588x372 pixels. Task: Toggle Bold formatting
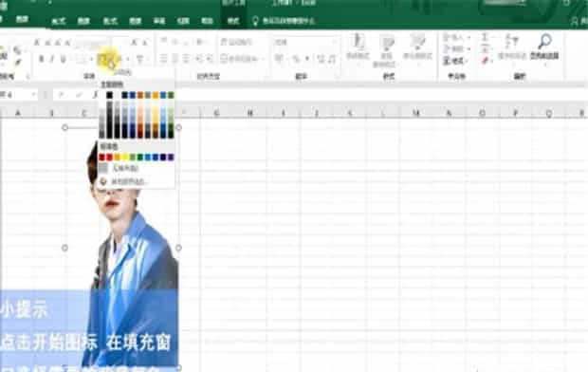pos(41,59)
